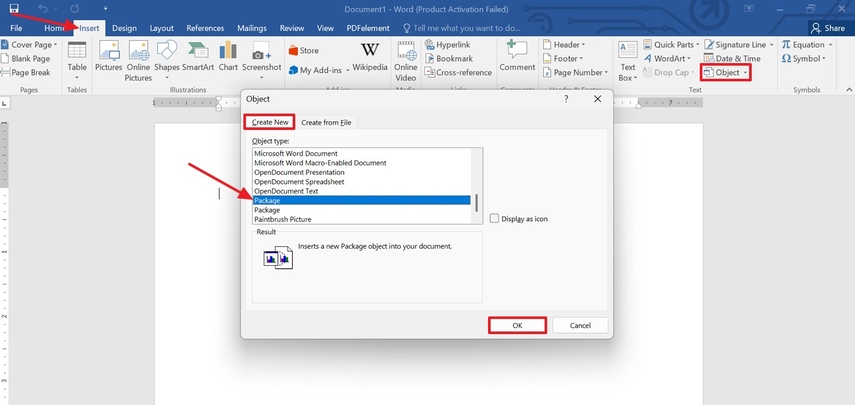This screenshot has width=855, height=405.
Task: Click the Tell me what you want to do box
Action: pos(461,28)
